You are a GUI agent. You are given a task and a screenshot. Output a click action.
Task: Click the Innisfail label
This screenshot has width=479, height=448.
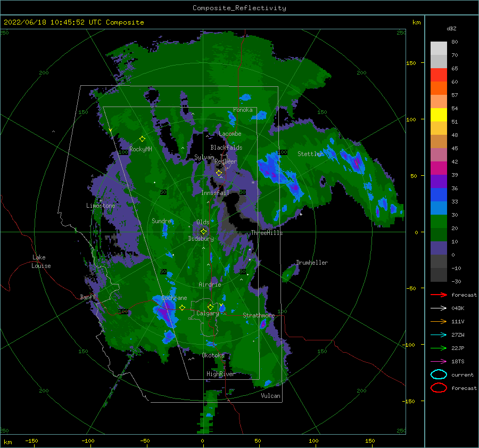click(x=215, y=193)
